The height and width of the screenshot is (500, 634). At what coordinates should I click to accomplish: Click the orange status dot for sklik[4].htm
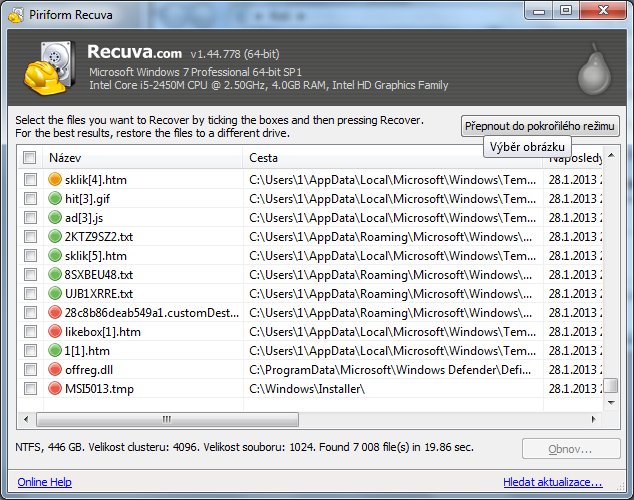(55, 179)
